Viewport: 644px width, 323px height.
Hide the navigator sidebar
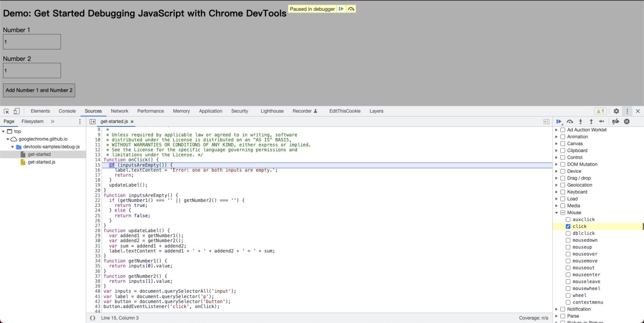pyautogui.click(x=93, y=122)
